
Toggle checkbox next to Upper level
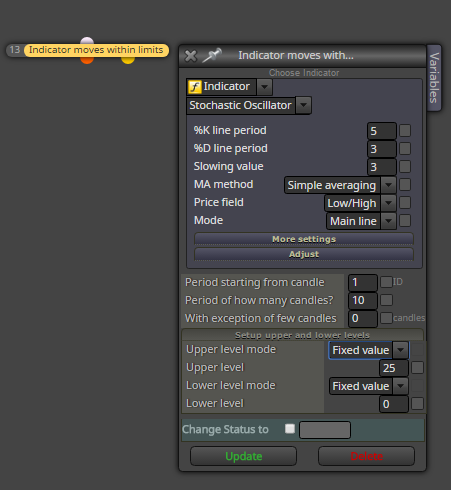tap(418, 368)
